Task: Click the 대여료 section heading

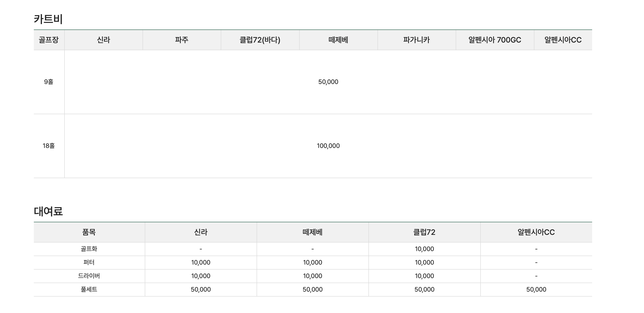Action: click(x=48, y=211)
